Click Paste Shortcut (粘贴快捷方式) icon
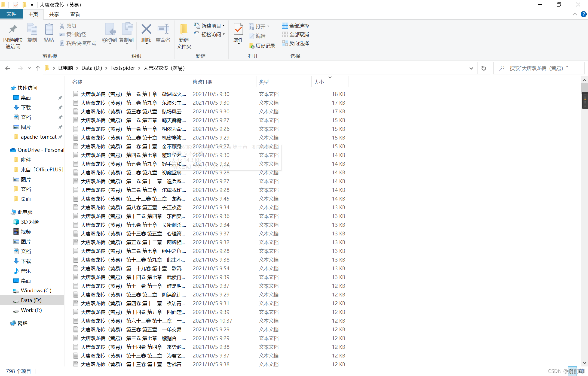588x376 pixels. click(62, 43)
